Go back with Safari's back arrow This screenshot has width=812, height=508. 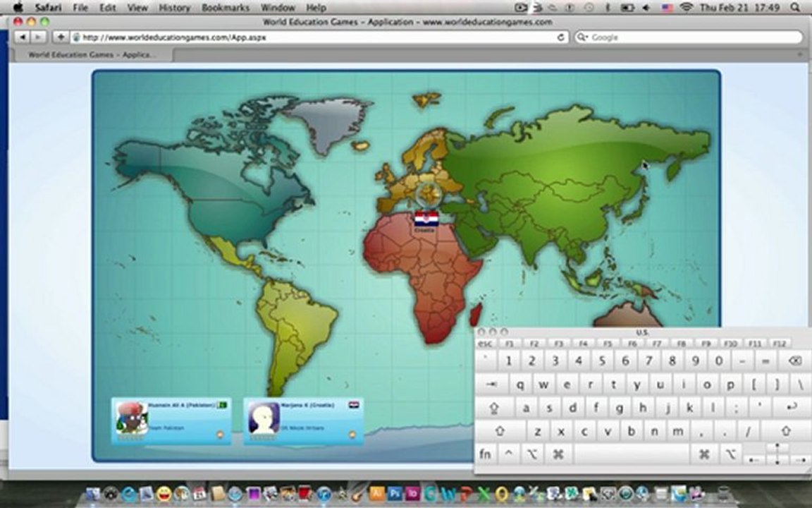23,37
